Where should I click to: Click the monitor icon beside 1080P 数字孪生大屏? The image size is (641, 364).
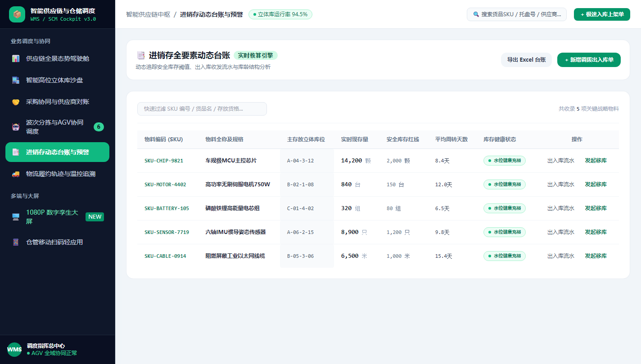click(16, 217)
